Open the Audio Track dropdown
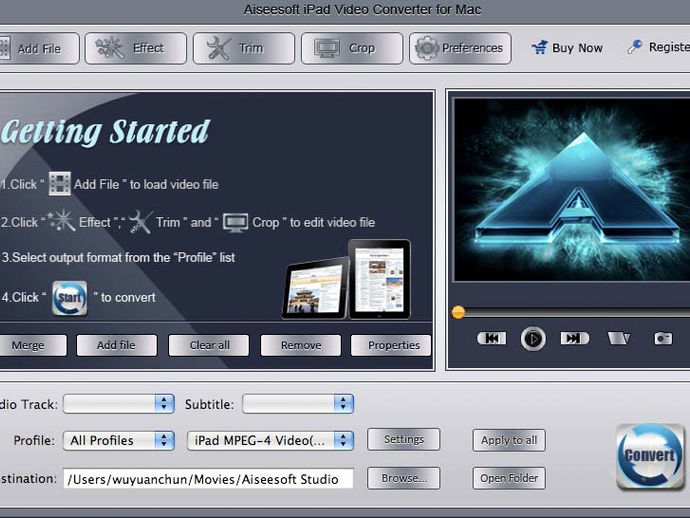Screen dimensions: 690x518 point(119,404)
